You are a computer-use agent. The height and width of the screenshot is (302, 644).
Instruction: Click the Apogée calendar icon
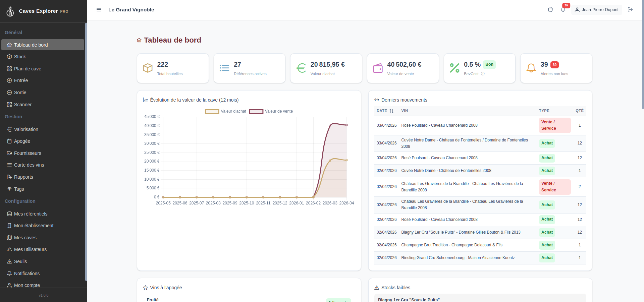pyautogui.click(x=9, y=141)
